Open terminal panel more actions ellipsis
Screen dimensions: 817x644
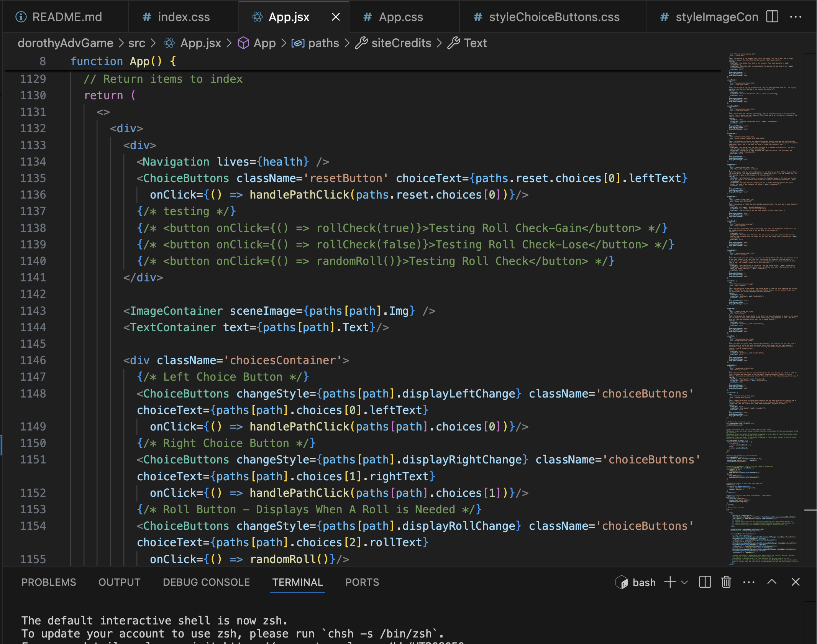click(x=748, y=582)
